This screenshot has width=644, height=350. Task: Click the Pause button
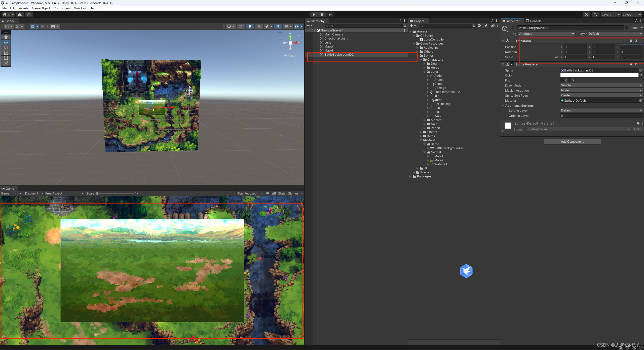tap(322, 15)
